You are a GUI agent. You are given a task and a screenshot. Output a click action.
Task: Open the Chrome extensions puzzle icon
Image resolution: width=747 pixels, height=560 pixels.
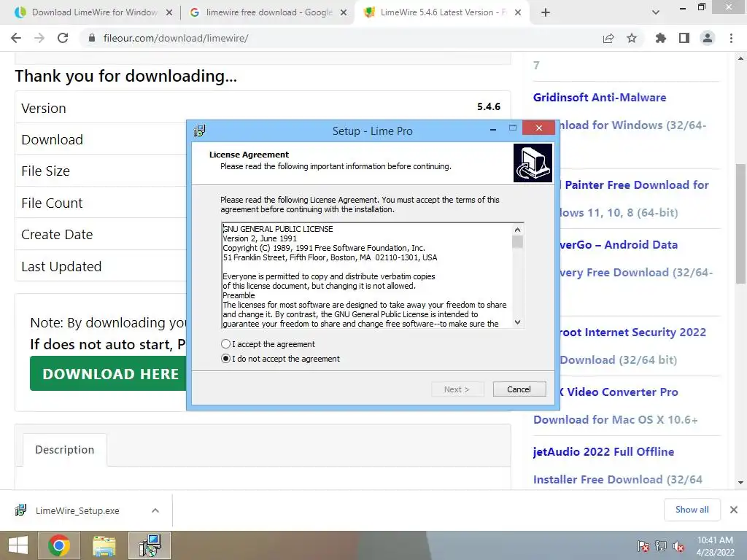tap(661, 38)
